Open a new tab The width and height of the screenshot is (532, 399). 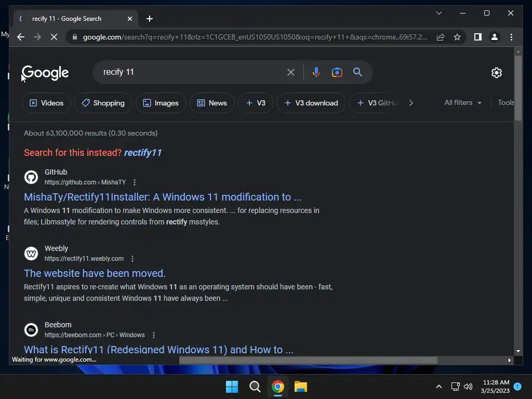tap(149, 19)
